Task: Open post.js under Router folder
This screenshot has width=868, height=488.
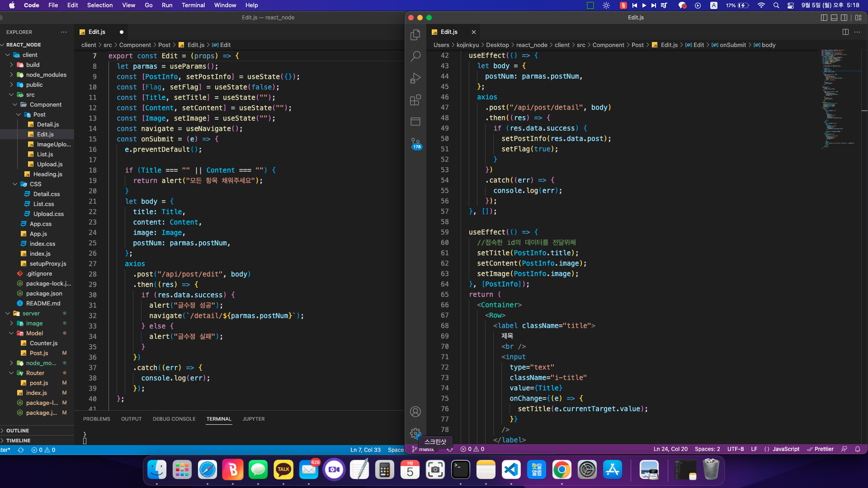Action: tap(38, 383)
